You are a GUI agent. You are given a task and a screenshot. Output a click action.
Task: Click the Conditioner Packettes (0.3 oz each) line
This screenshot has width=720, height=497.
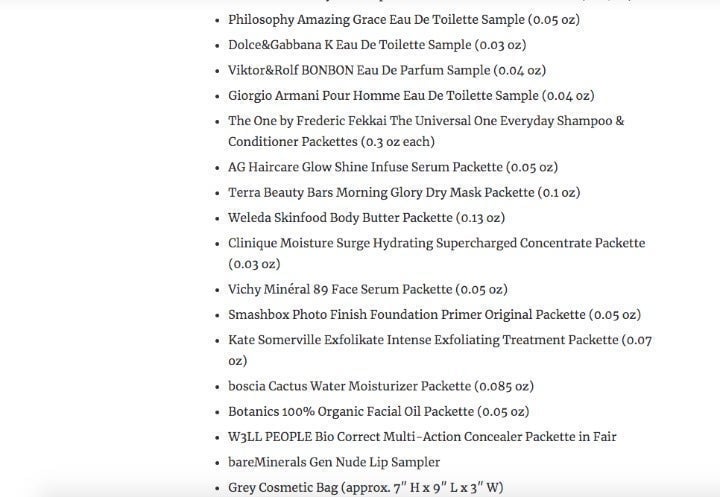[x=331, y=141]
